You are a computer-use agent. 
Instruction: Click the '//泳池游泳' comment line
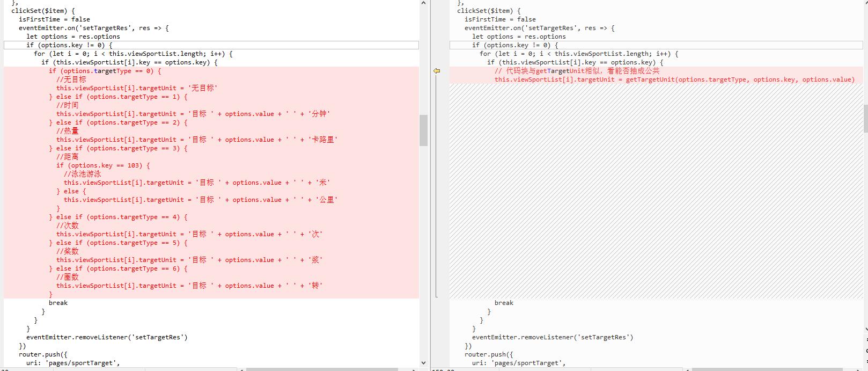[x=82, y=174]
